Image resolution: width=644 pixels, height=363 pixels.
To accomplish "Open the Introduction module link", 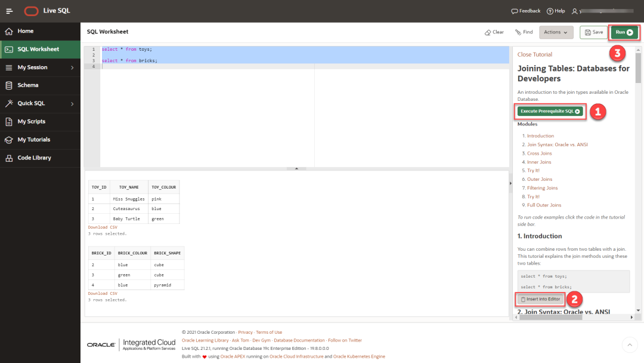I will coord(540,136).
